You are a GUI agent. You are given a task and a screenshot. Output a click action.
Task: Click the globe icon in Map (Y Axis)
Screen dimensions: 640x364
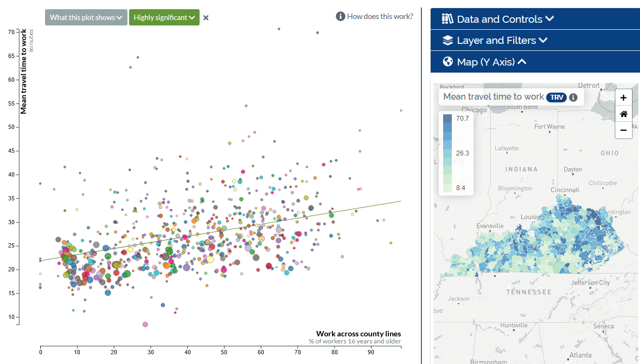click(x=447, y=62)
